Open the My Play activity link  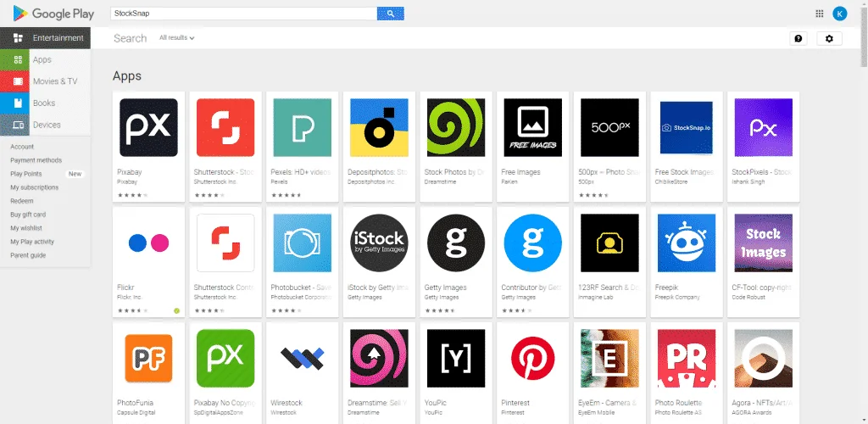(32, 242)
